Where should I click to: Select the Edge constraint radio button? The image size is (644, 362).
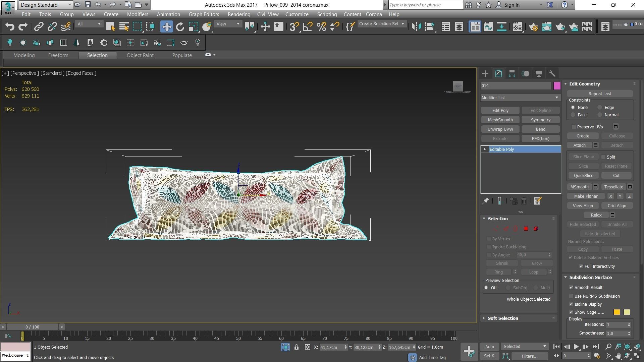pyautogui.click(x=600, y=108)
